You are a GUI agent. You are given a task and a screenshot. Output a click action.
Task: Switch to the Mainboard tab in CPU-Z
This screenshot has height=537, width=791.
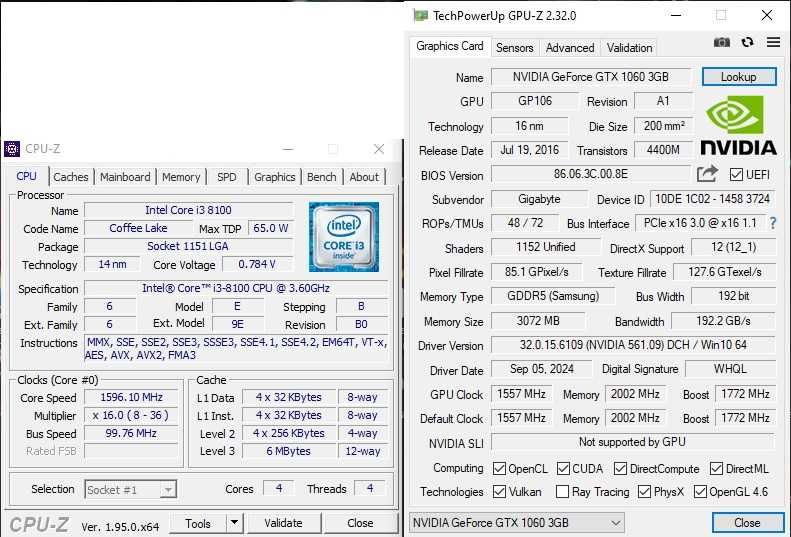click(125, 177)
